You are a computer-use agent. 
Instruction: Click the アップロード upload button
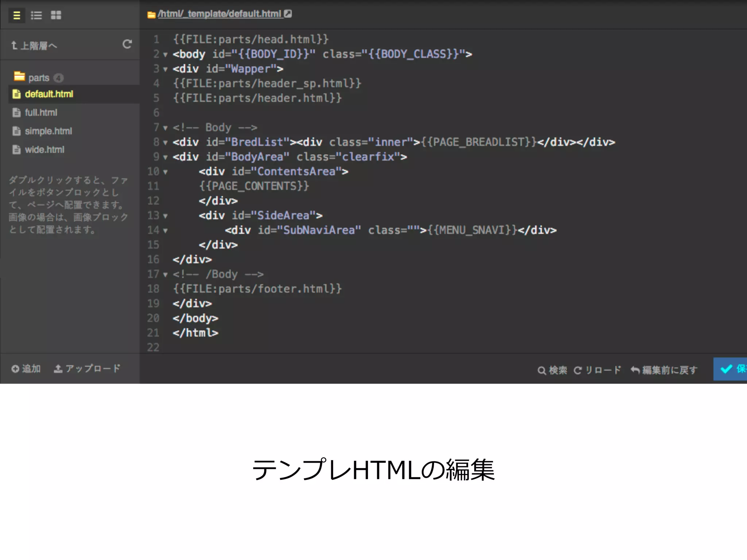click(x=87, y=369)
